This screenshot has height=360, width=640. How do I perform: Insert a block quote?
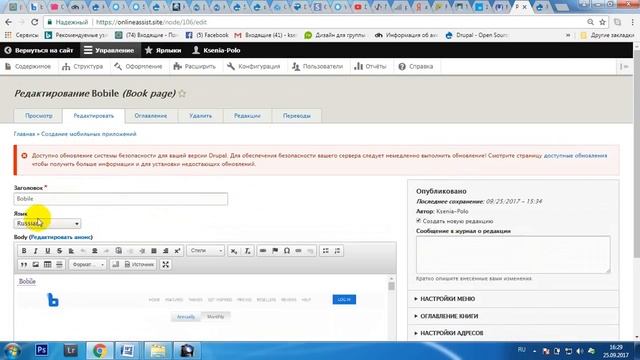(x=24, y=264)
